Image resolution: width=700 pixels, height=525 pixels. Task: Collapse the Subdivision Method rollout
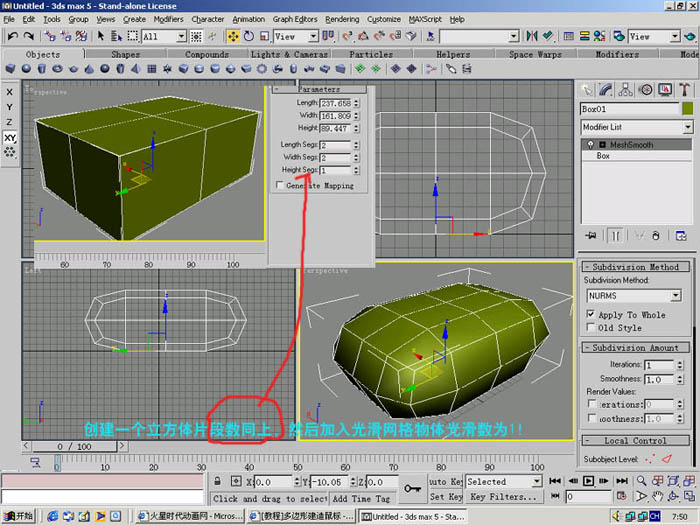point(636,267)
